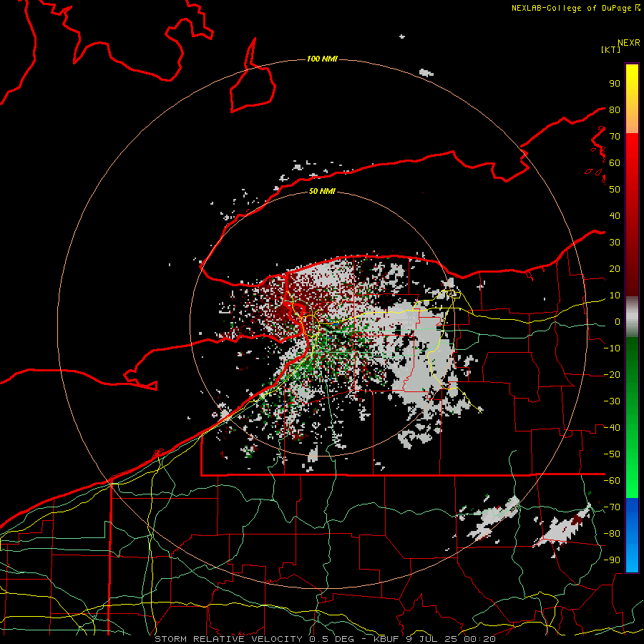Screen dimensions: 644x644
Task: Click the 80 value on velocity scale
Action: point(615,110)
